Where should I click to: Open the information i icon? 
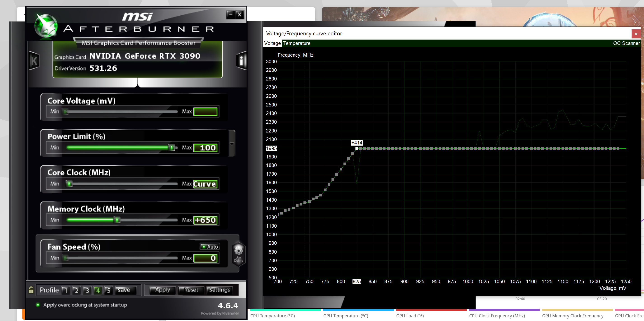pyautogui.click(x=241, y=61)
